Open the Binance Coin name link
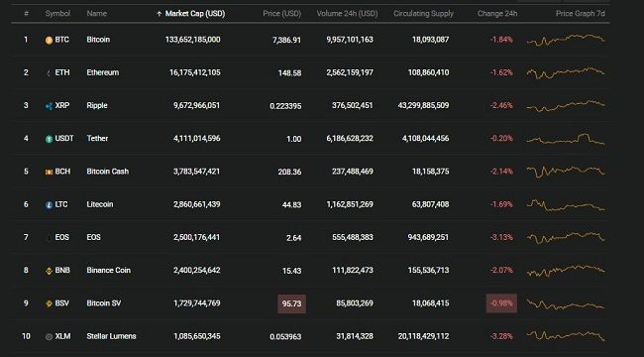 (x=108, y=270)
